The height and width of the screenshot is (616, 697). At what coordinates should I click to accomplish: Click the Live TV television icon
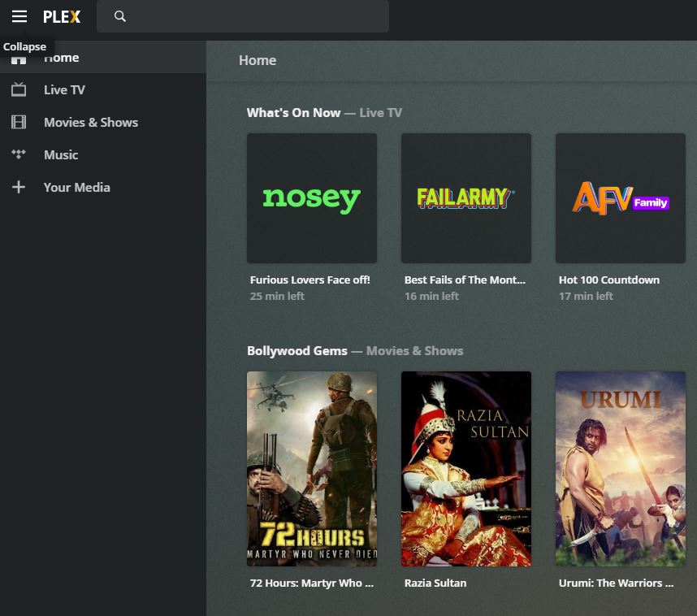pyautogui.click(x=19, y=89)
